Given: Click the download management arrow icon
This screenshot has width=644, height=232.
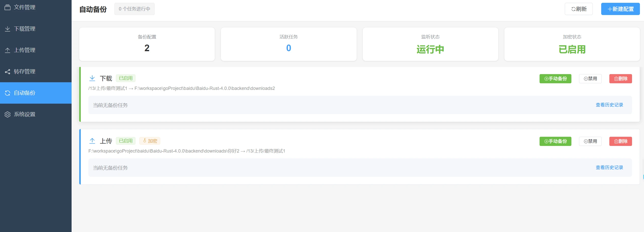Looking at the screenshot, I should [7, 29].
